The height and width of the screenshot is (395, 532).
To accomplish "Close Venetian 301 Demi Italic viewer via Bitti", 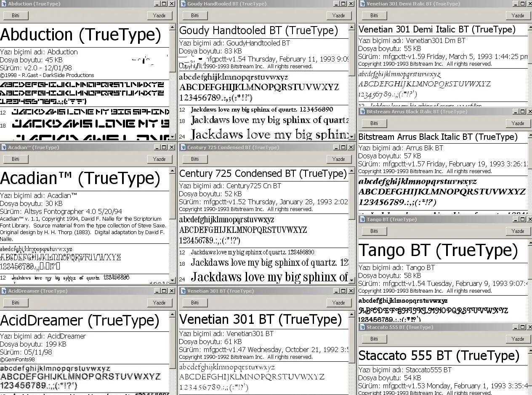I will tap(374, 16).
